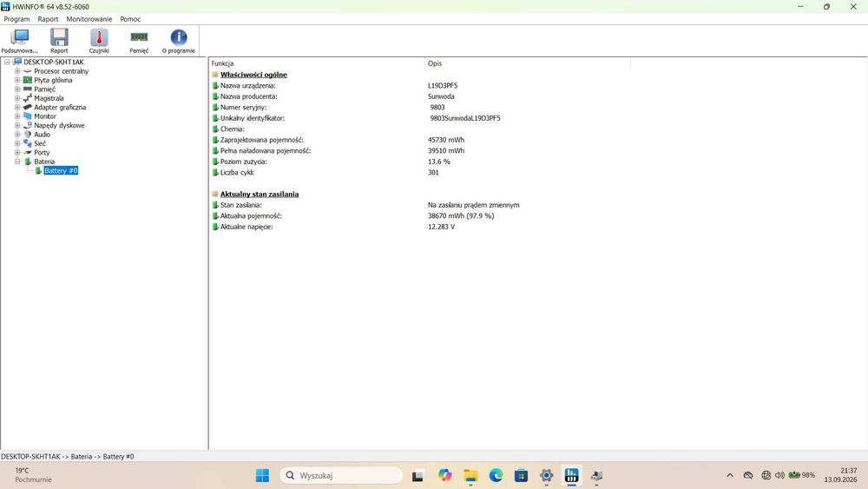Click the Właściwości ogólne section heading
868x489 pixels.
coord(253,75)
